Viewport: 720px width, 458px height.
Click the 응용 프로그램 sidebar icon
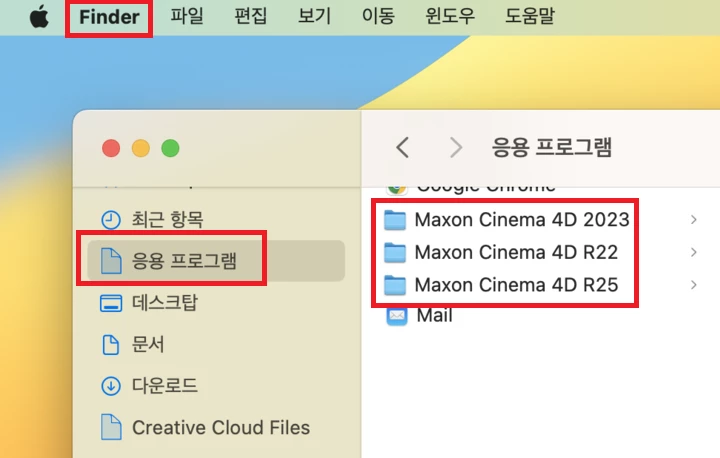coord(111,260)
